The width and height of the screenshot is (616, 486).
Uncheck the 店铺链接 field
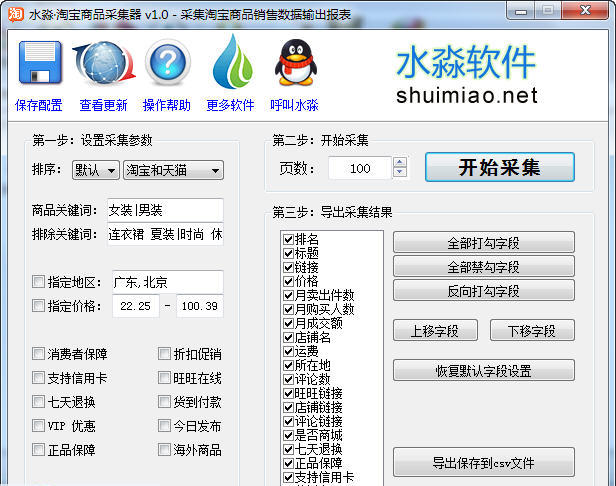click(x=288, y=407)
